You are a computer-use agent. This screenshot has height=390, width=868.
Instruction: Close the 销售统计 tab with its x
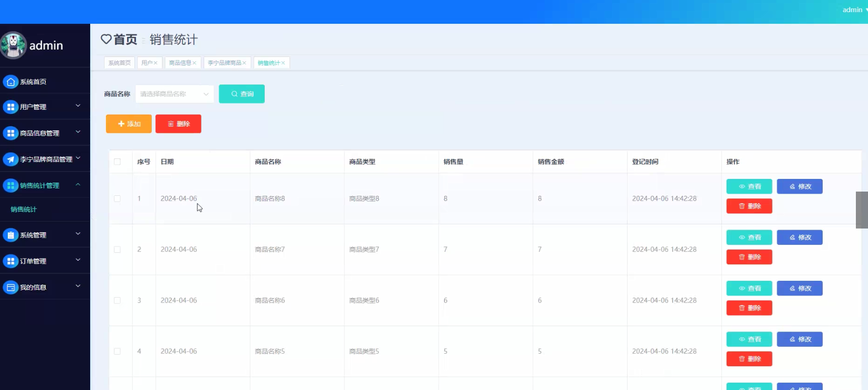pos(283,63)
